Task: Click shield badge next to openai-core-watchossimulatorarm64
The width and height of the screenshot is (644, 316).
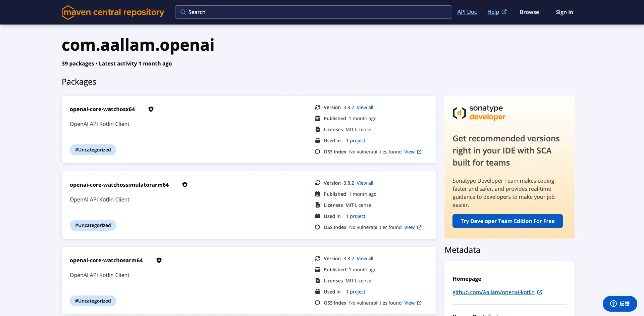Action: pos(185,185)
